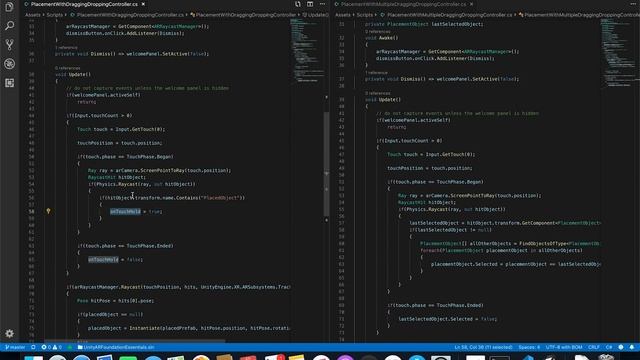Screen dimensions: 640x360
Task: Click master branch in status bar
Action: coord(15,347)
